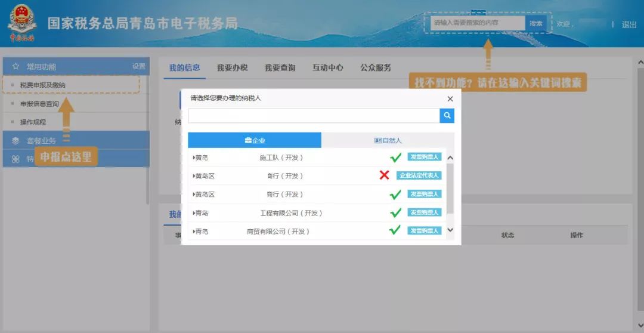Click the layers icon beside 套餐业务
Viewport: 644px width, 333px height.
[x=16, y=141]
